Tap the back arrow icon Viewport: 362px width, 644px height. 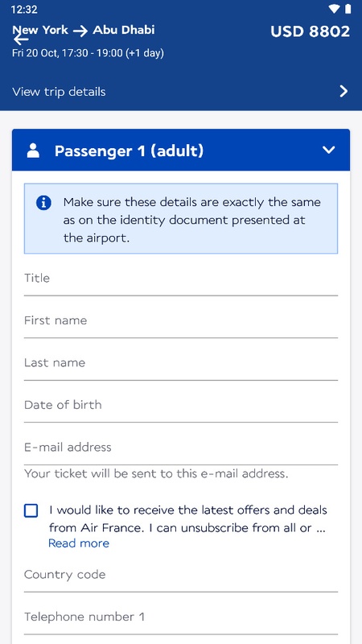pos(21,39)
